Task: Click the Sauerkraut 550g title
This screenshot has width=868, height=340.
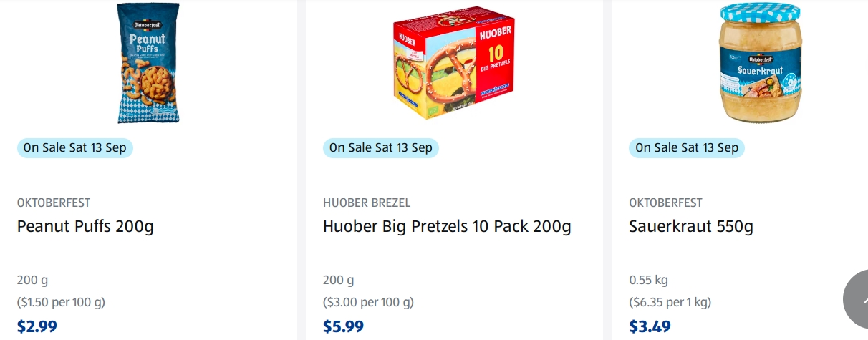Action: coord(690,227)
